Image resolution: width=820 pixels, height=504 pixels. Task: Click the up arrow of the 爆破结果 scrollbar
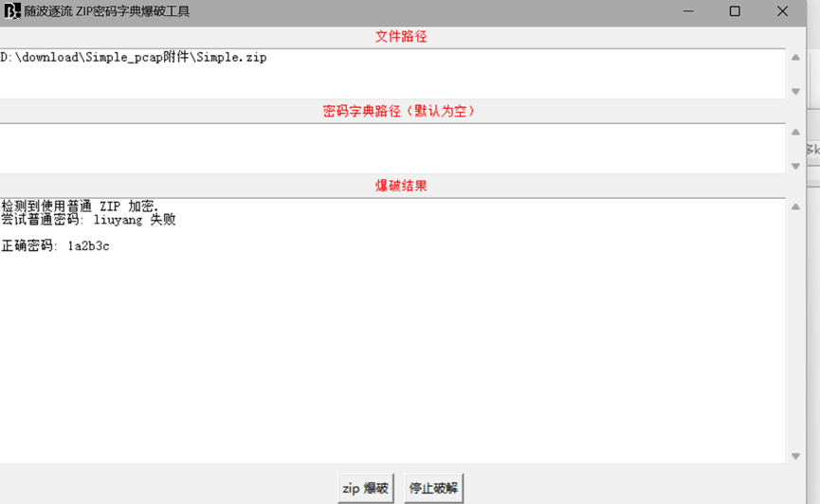point(795,207)
